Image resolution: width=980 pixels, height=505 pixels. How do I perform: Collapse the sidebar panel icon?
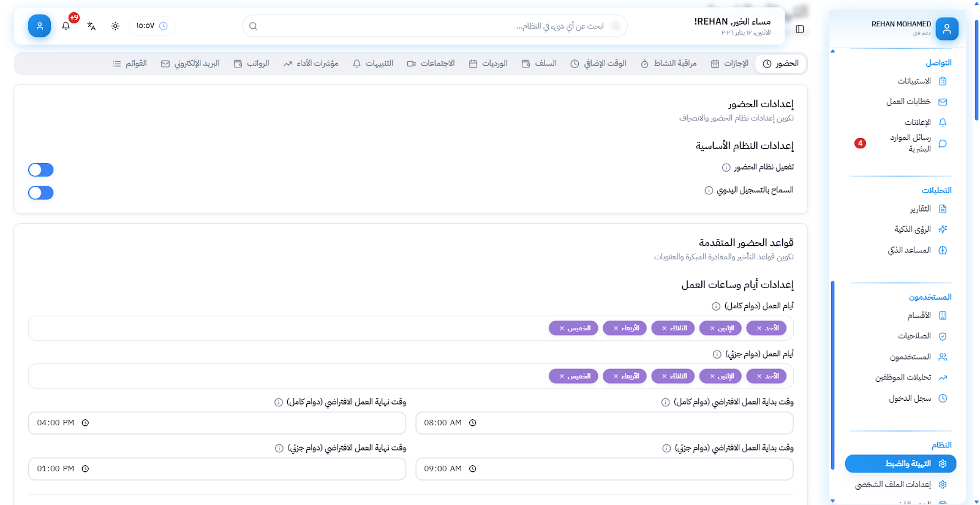pyautogui.click(x=800, y=29)
